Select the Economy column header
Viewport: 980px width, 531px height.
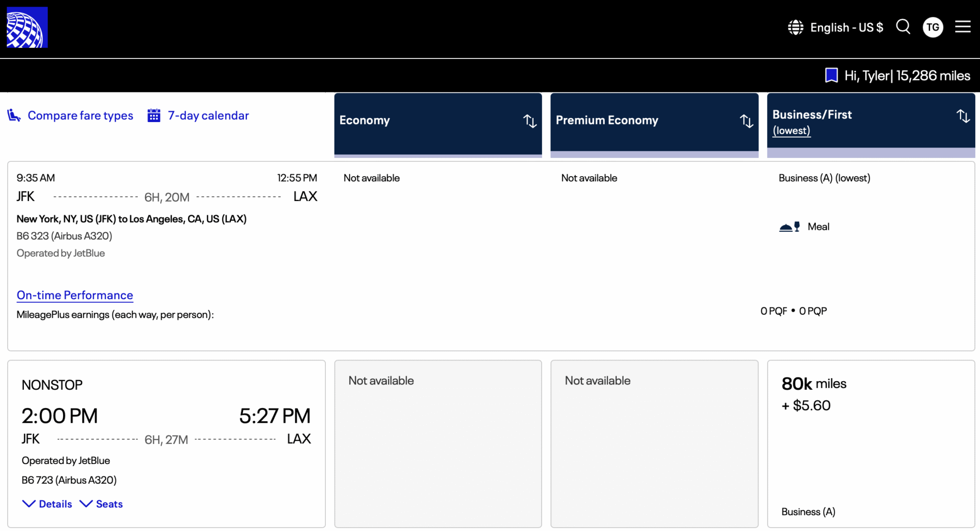364,120
